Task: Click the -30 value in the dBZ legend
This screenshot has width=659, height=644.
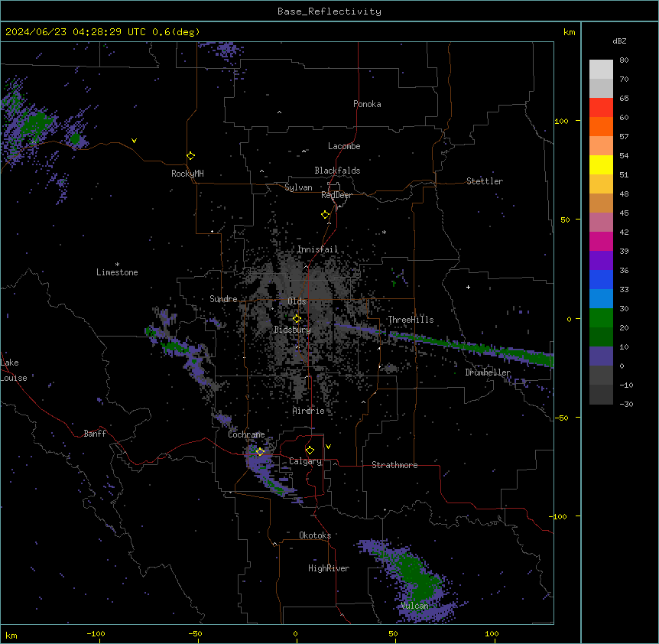Action: (626, 405)
